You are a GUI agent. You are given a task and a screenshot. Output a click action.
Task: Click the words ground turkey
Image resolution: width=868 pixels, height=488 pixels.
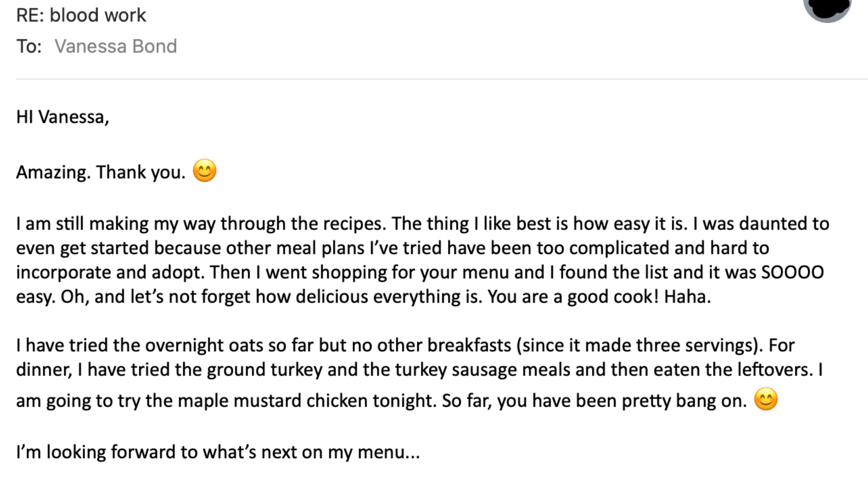click(264, 370)
